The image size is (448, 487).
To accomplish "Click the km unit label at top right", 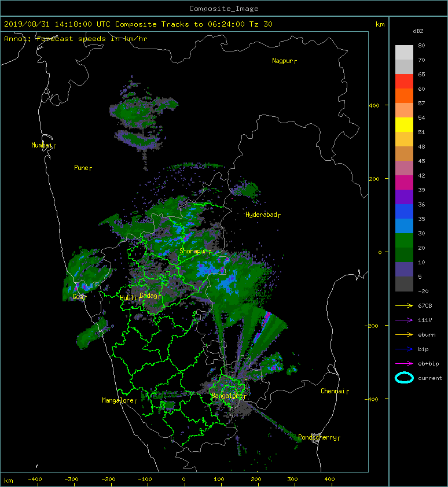I will (380, 24).
